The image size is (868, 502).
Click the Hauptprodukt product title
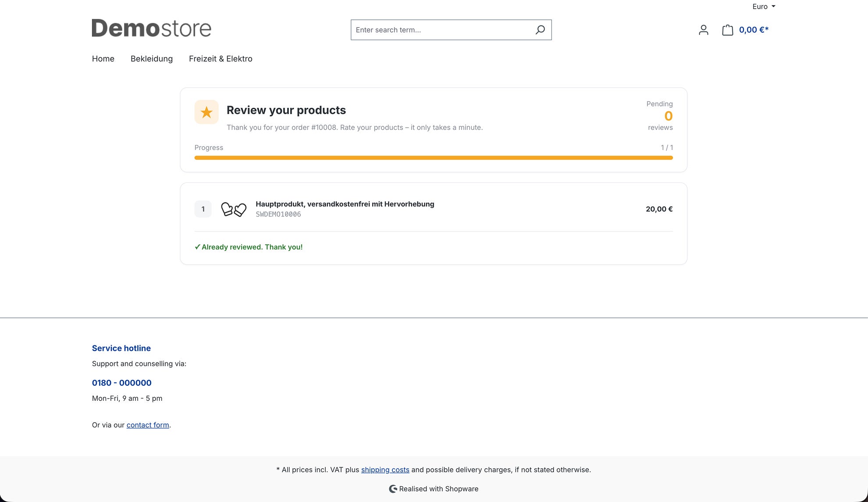point(345,204)
